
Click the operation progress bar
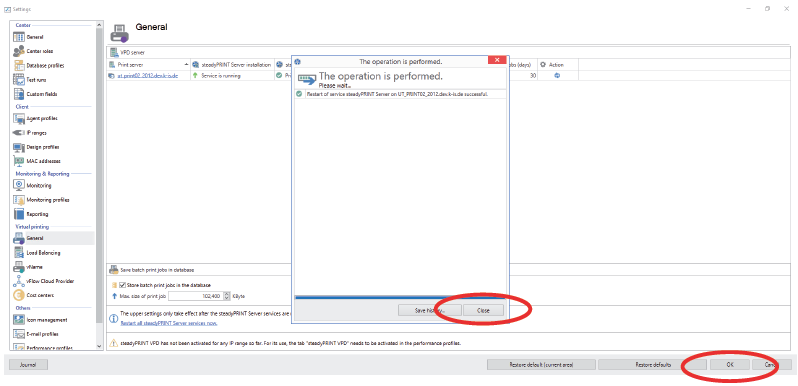click(400, 297)
